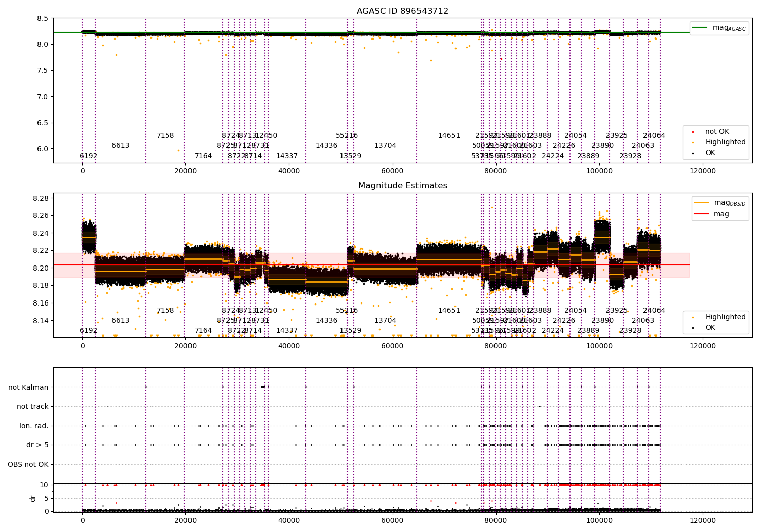Click obsid label 6192 in top plot
Image resolution: width=760 pixels, height=532 pixels.
coord(88,156)
